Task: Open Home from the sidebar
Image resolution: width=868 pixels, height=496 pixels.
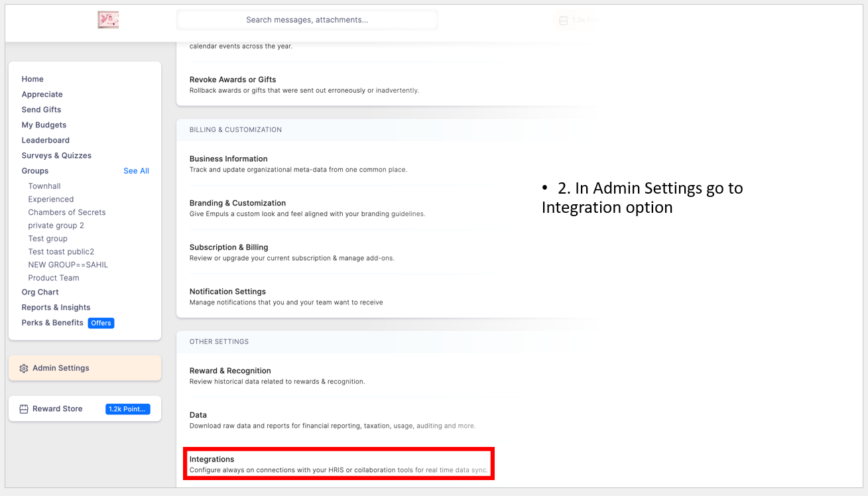Action: 32,79
